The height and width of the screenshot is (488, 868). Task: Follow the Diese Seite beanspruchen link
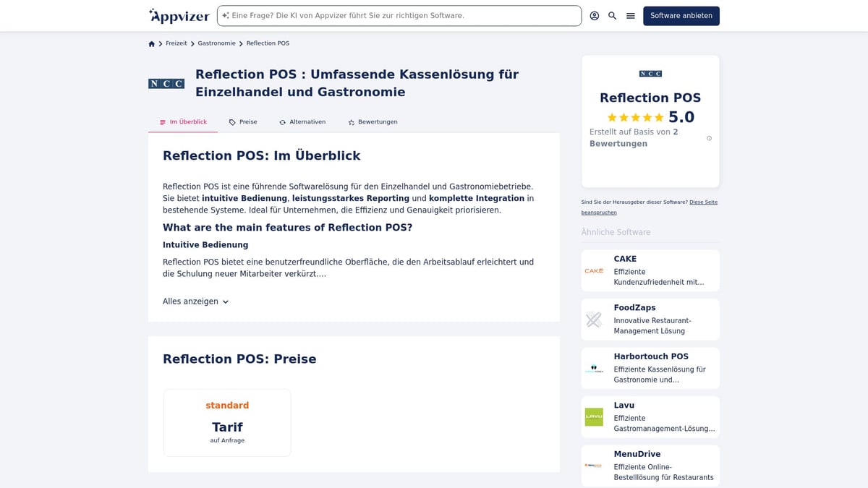[x=703, y=202]
